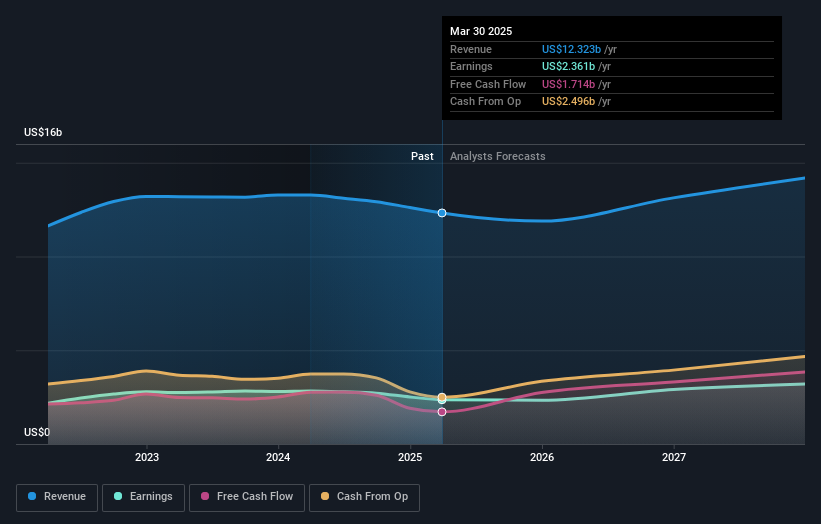Screen dimensions: 821x524
Task: Click the Free Cash Flow label in tooltip
Action: click(x=488, y=84)
